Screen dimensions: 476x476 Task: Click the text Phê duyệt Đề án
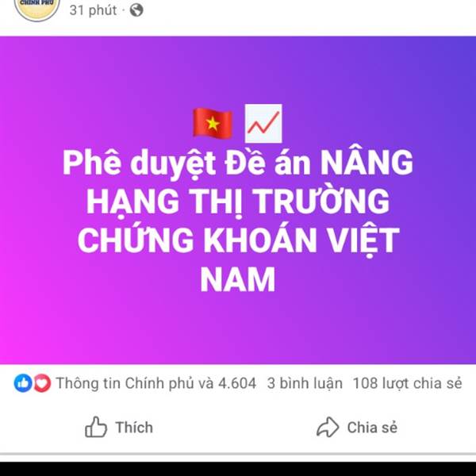186,163
